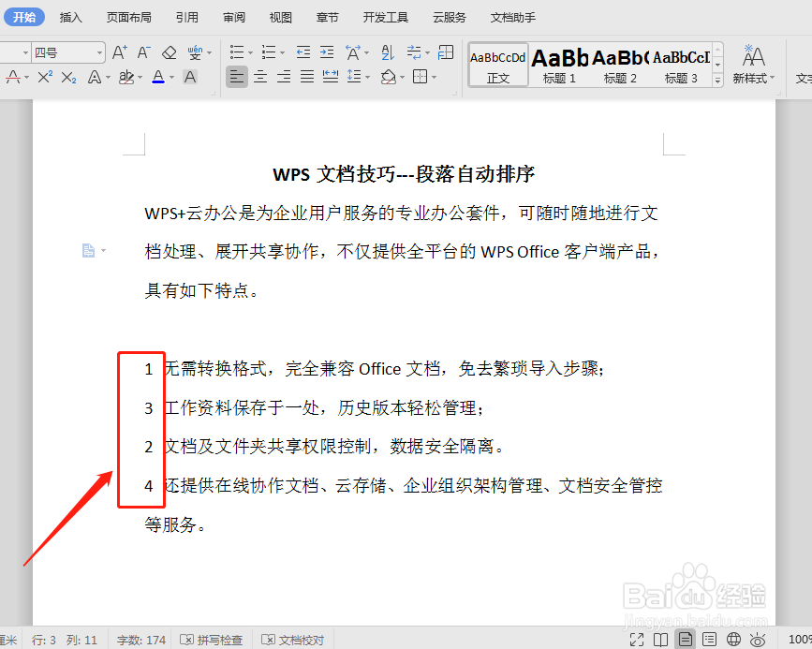
Task: Open the 新样式 new style menu
Action: [754, 65]
